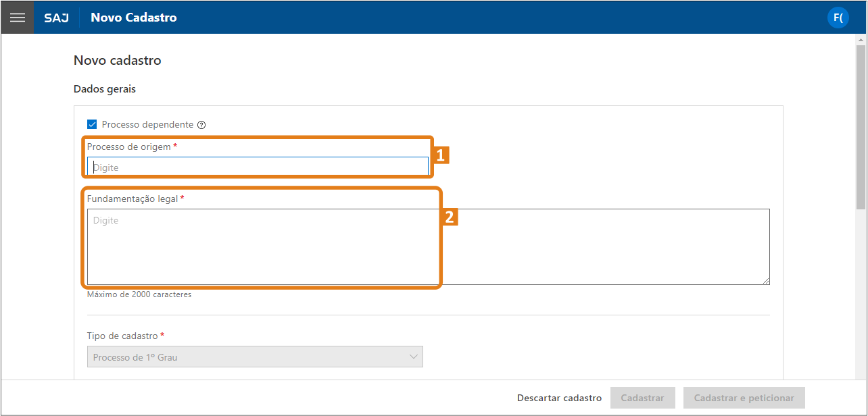Click the Fundamentação legal field label
The width and height of the screenshot is (868, 416).
point(132,199)
